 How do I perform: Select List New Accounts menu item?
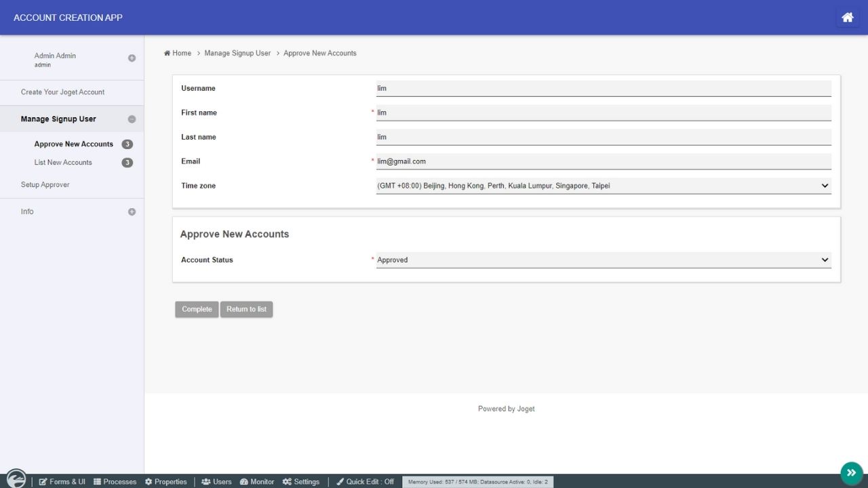point(63,163)
